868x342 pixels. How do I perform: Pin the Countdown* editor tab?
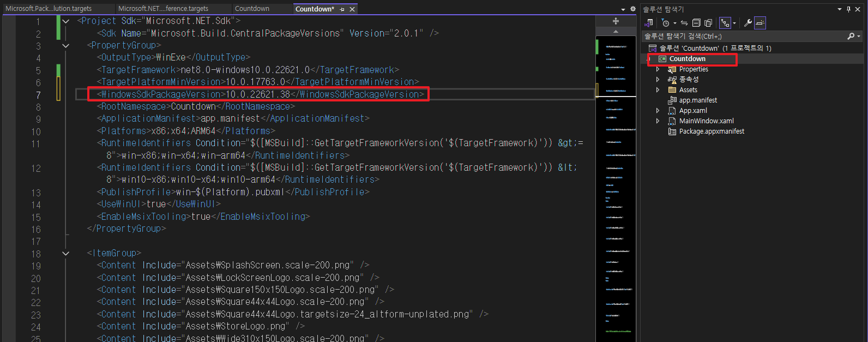(x=342, y=9)
